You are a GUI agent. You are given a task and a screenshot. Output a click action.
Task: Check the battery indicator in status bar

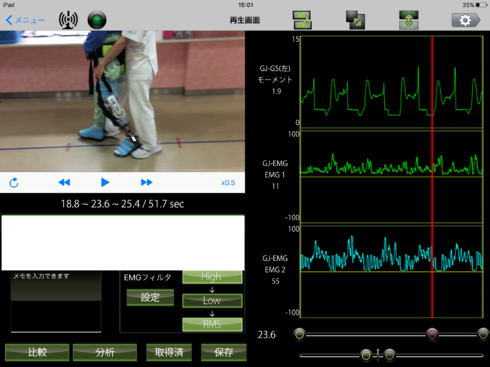[x=482, y=5]
